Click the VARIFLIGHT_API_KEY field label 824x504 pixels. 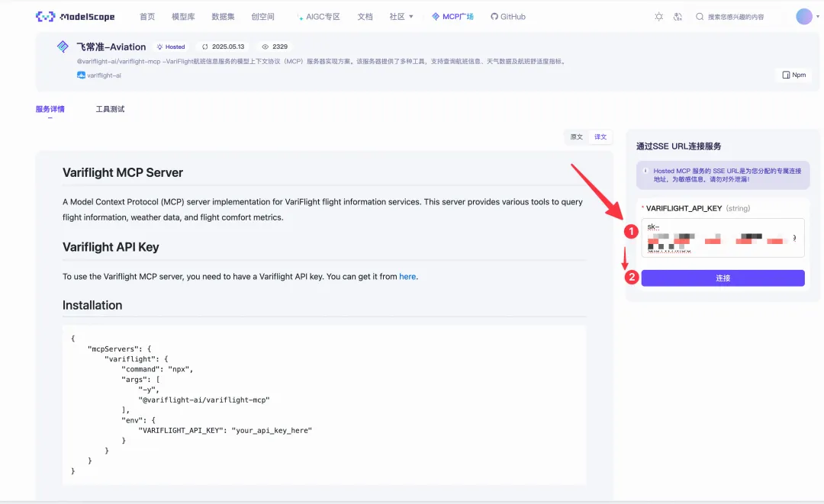(684, 208)
